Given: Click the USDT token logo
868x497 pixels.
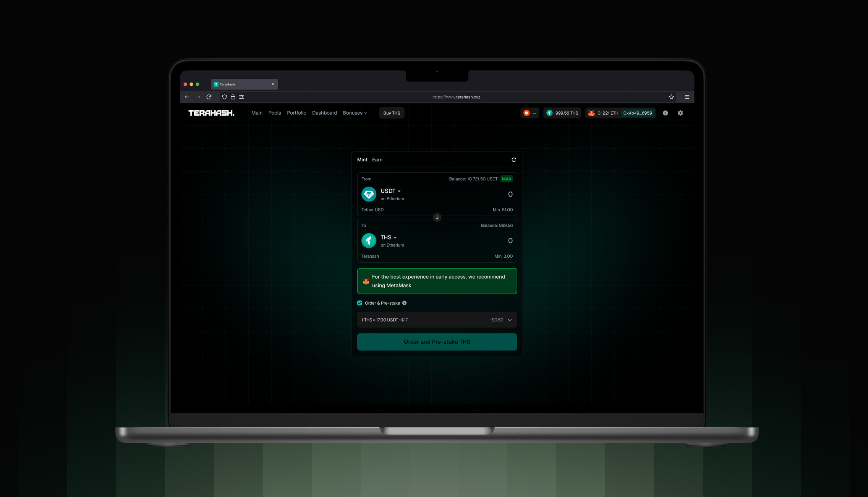Looking at the screenshot, I should point(369,194).
